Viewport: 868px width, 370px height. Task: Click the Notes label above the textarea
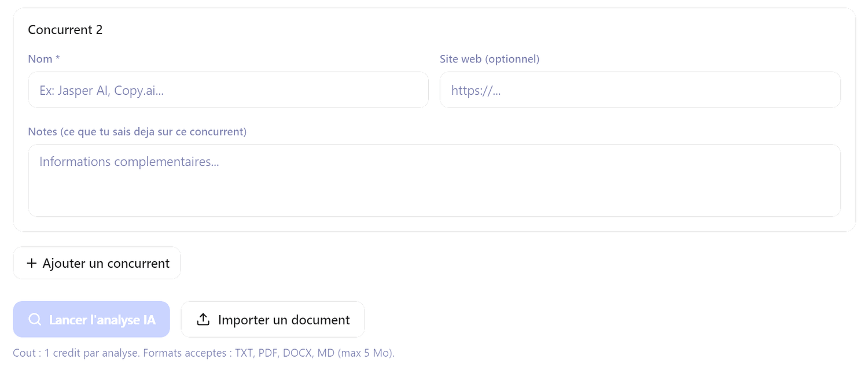137,132
